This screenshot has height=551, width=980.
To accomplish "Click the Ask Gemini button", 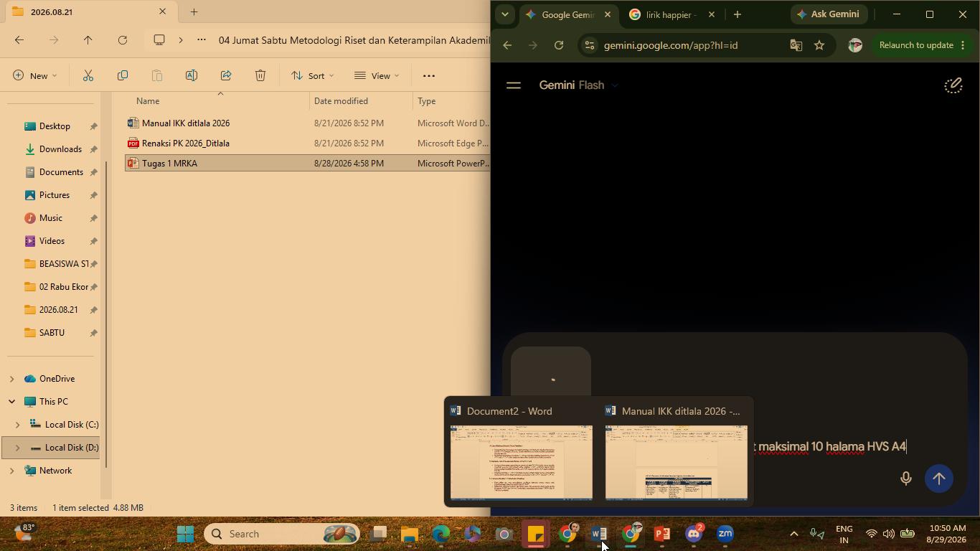I will pyautogui.click(x=829, y=14).
